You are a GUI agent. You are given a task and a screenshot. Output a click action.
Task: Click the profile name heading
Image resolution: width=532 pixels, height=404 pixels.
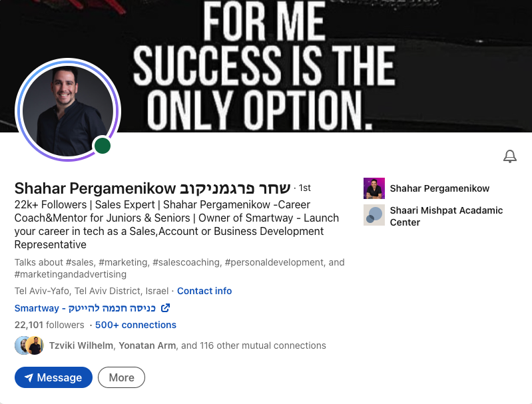(152, 188)
